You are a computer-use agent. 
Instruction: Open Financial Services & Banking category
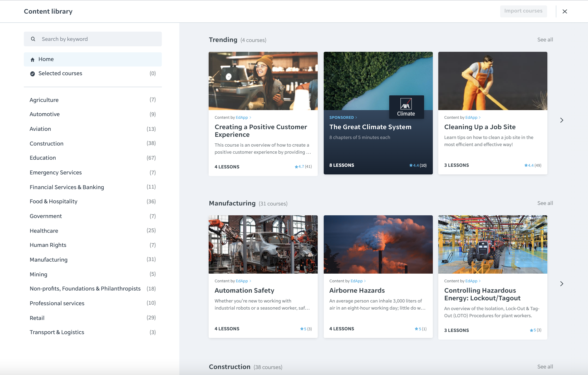[x=93, y=187]
